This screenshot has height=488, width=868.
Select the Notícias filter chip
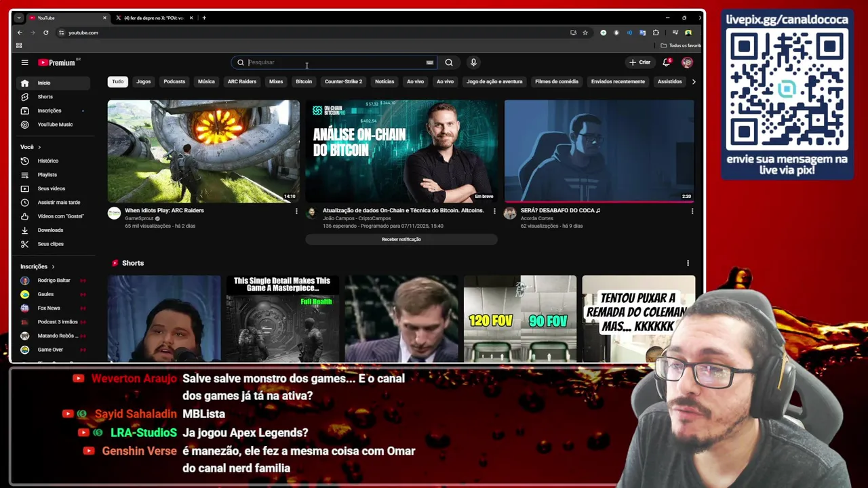pyautogui.click(x=384, y=81)
